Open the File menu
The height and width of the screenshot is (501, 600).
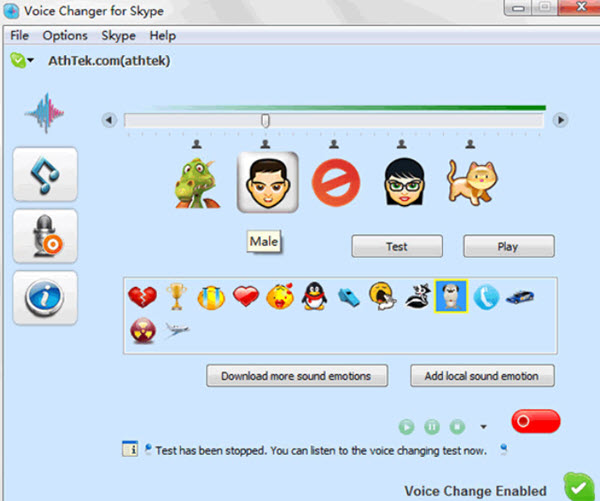pos(20,36)
